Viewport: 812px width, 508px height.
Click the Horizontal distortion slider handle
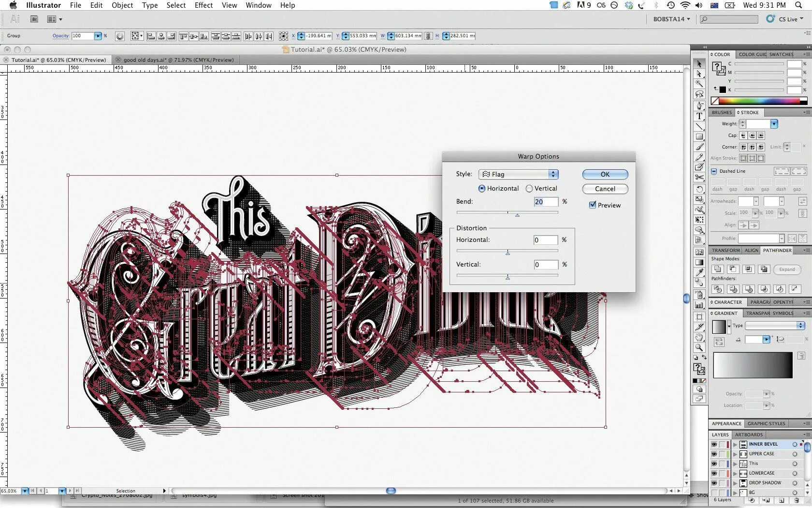point(507,253)
